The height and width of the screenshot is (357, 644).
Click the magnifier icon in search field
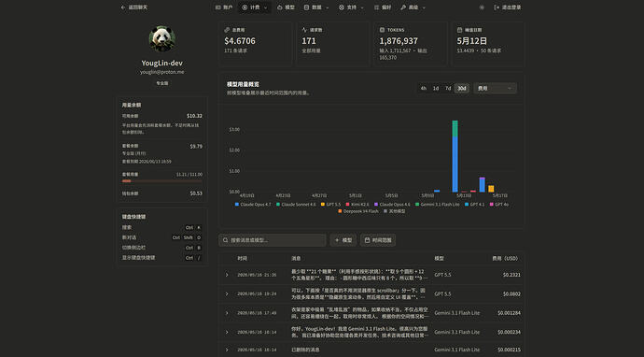point(226,240)
